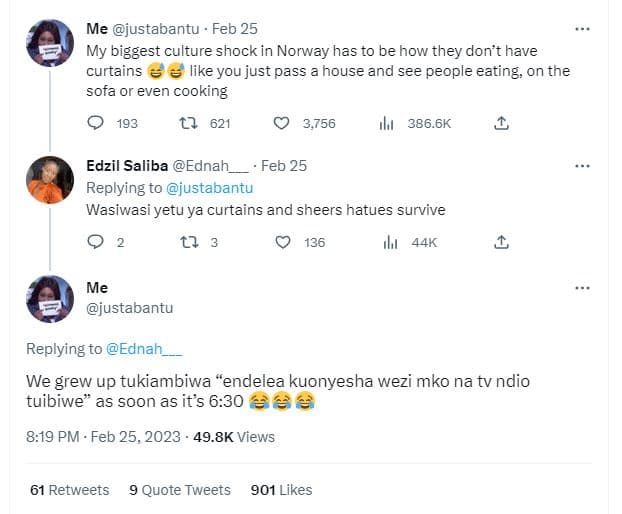Open Edzil Saliba's profile picture

pyautogui.click(x=49, y=180)
